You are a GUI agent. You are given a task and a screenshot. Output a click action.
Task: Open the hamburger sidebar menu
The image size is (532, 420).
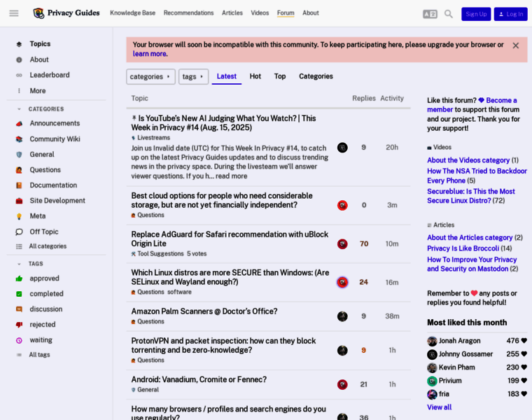click(x=14, y=13)
